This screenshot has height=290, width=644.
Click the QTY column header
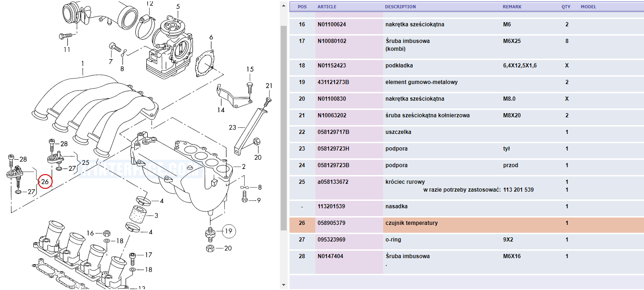(x=566, y=7)
